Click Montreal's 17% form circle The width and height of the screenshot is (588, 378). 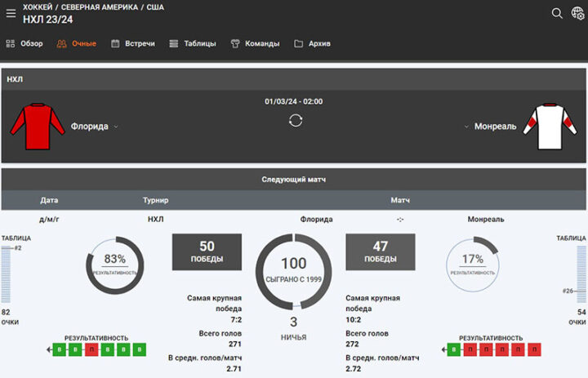pos(473,263)
